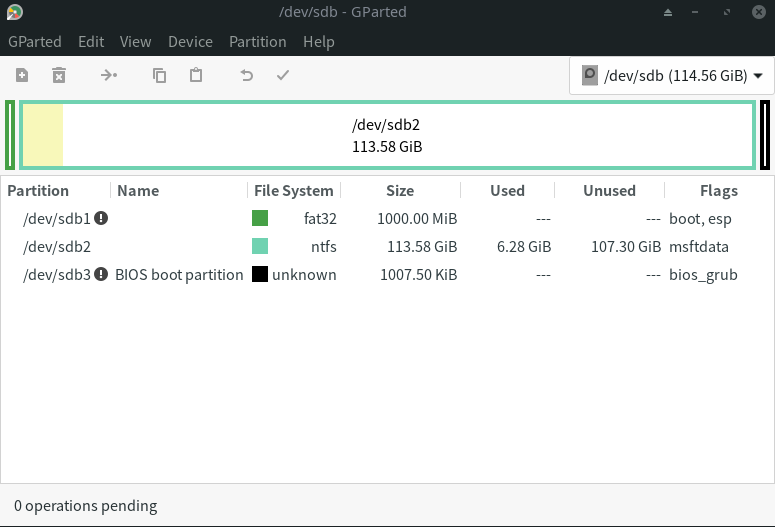This screenshot has height=527, width=775.
Task: Open the Partition menu
Action: 257,42
